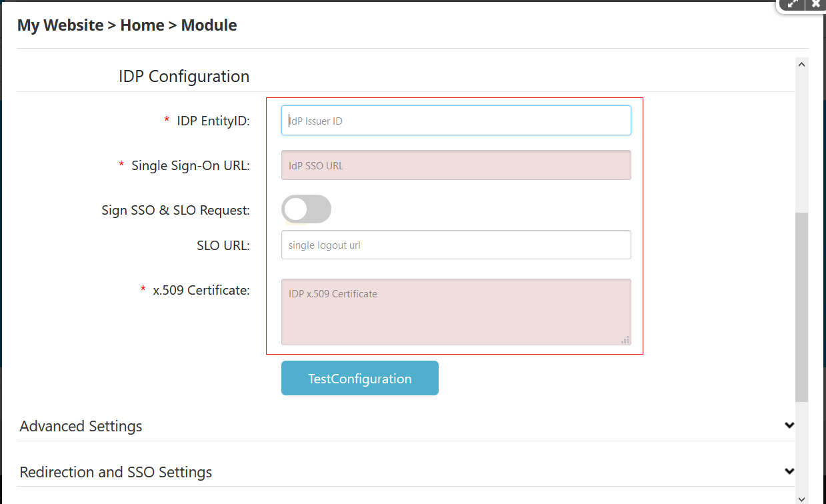Expand the Redirection and SSO Settings chevron
826x504 pixels.
[789, 471]
